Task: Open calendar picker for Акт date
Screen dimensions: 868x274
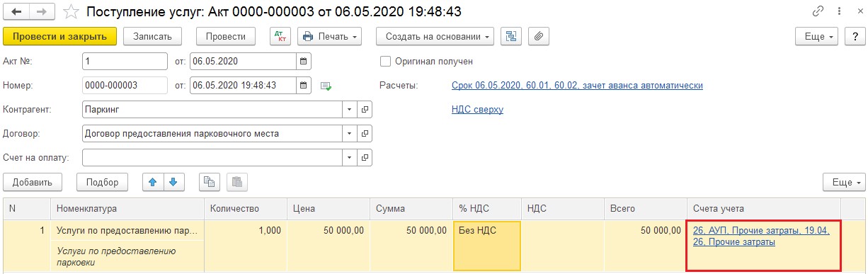Action: click(303, 61)
